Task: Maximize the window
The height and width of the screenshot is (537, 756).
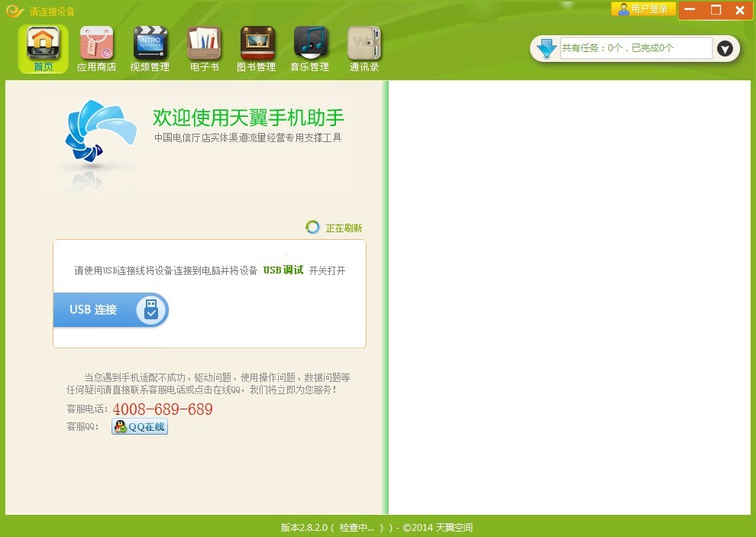Action: point(716,10)
